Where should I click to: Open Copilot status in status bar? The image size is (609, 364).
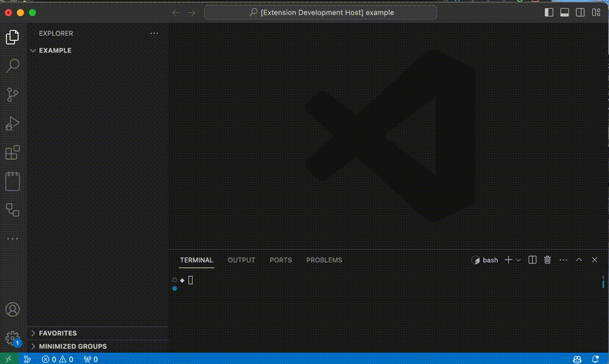click(x=577, y=359)
